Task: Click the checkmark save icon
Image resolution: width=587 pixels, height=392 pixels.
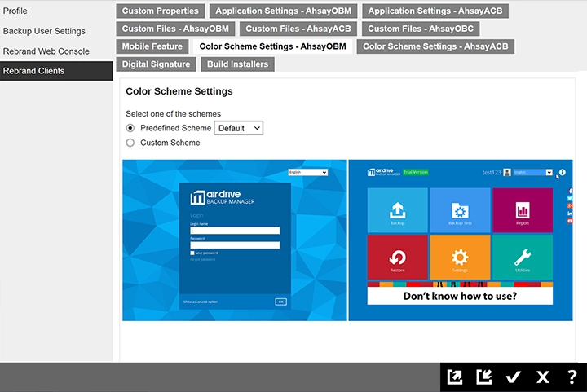Action: pyautogui.click(x=513, y=377)
